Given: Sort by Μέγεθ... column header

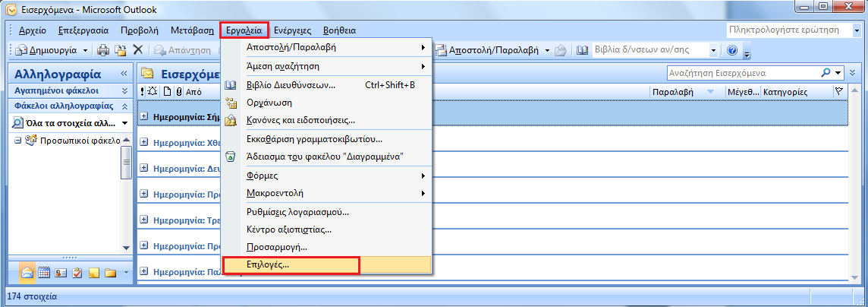Looking at the screenshot, I should 743,92.
